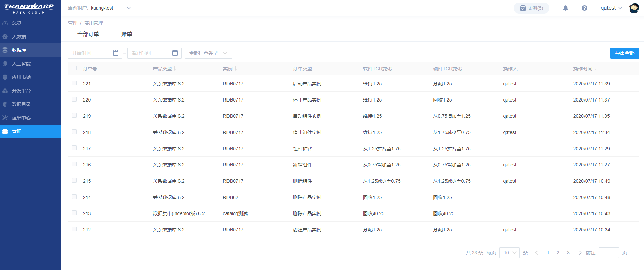644x270 pixels.
Task: Click the 新增组件 order type cell
Action: click(303, 165)
